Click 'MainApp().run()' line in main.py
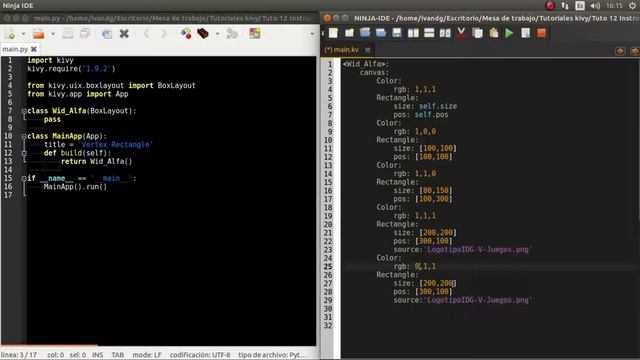The width and height of the screenshot is (640, 360). coord(75,187)
